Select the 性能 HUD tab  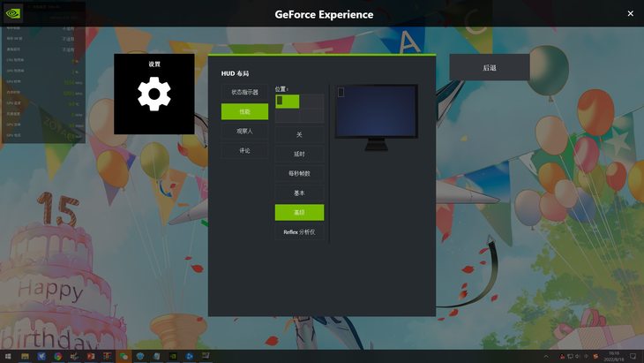[x=244, y=111]
